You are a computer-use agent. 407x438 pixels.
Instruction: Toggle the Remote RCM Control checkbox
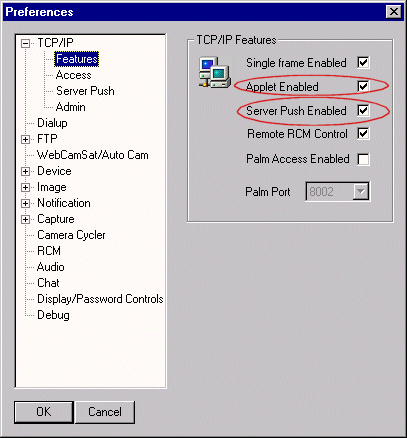coord(363,134)
